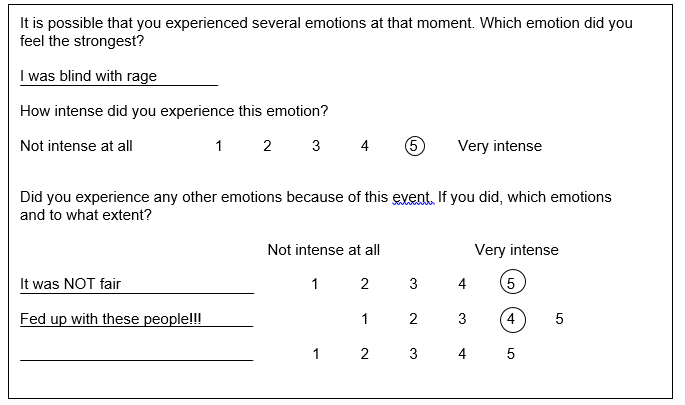
Task: Click the 'It was NOT fair' answer line
Action: coord(137,284)
